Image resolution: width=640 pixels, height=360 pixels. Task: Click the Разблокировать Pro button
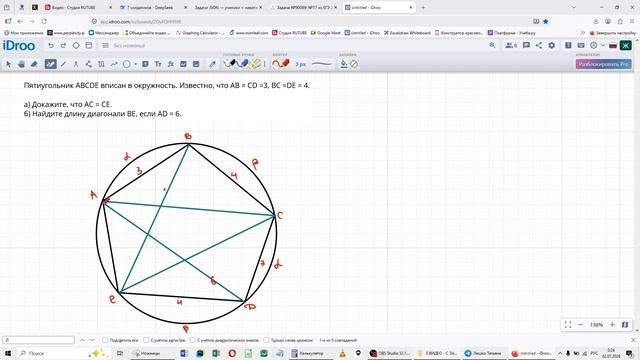(x=604, y=64)
